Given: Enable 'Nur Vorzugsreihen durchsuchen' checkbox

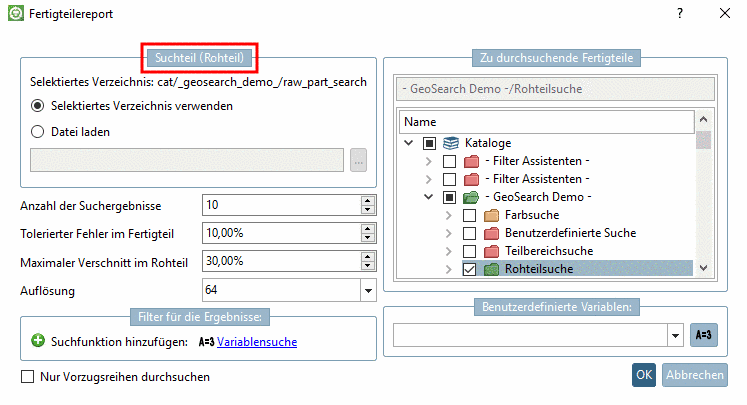Looking at the screenshot, I should pyautogui.click(x=28, y=377).
